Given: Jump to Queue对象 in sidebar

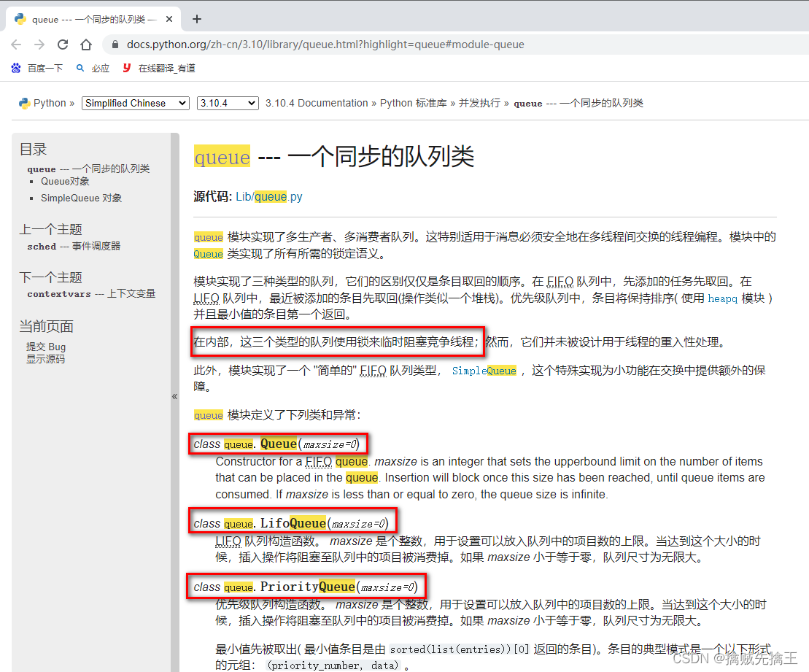Looking at the screenshot, I should point(65,181).
